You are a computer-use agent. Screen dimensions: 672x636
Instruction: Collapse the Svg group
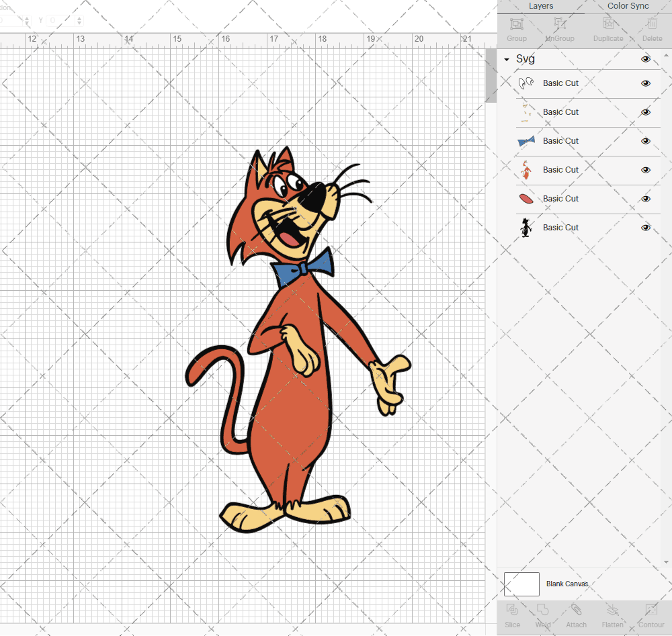click(x=507, y=60)
